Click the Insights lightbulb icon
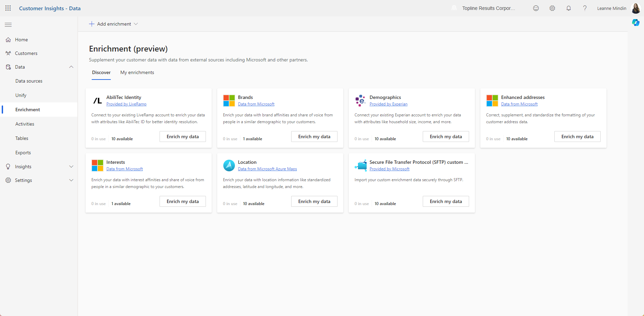The width and height of the screenshot is (644, 316). point(8,167)
